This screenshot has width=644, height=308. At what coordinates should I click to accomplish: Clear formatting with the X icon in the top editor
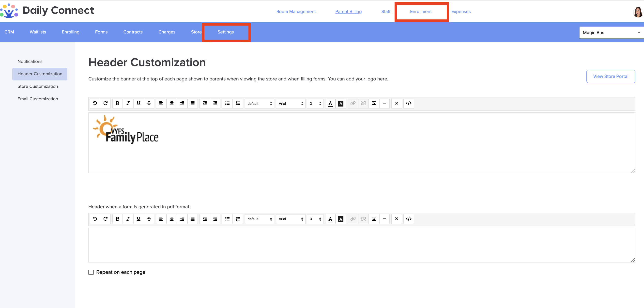pyautogui.click(x=396, y=103)
